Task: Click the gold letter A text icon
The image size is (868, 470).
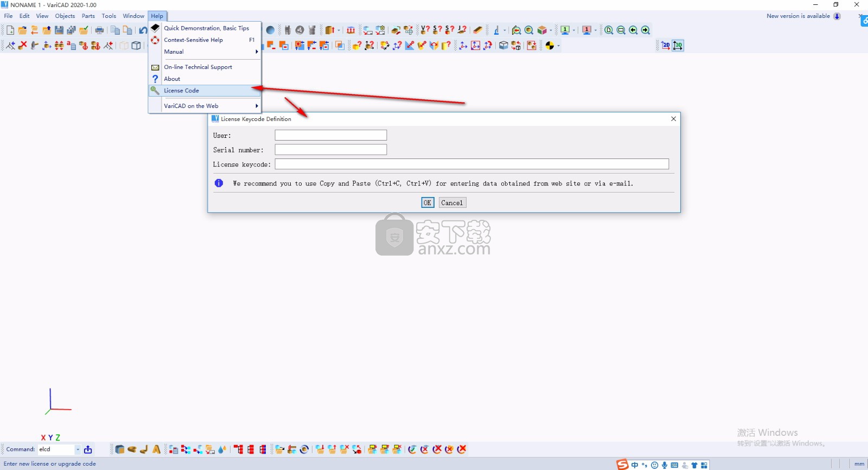Action: [x=156, y=449]
